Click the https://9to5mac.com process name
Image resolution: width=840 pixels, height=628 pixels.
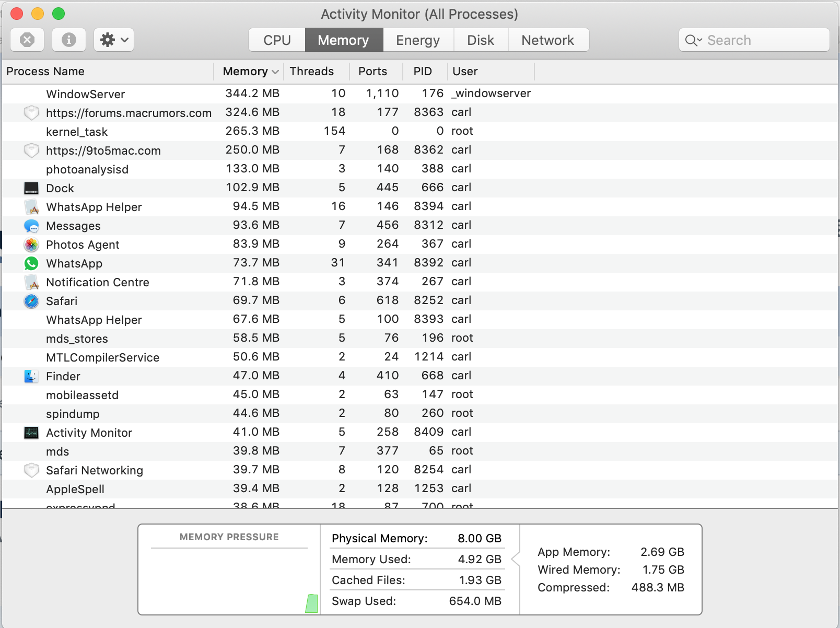pos(103,150)
